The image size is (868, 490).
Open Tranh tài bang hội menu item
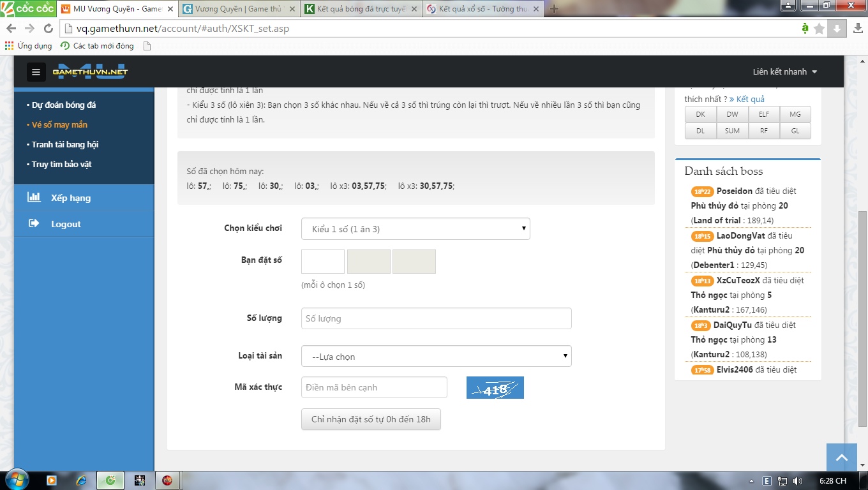pyautogui.click(x=65, y=145)
